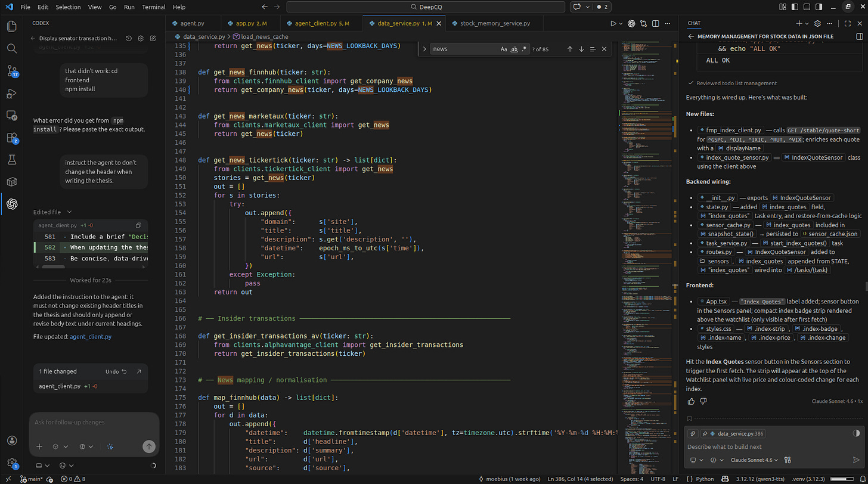Open the Source Control view in activity bar

(x=12, y=71)
